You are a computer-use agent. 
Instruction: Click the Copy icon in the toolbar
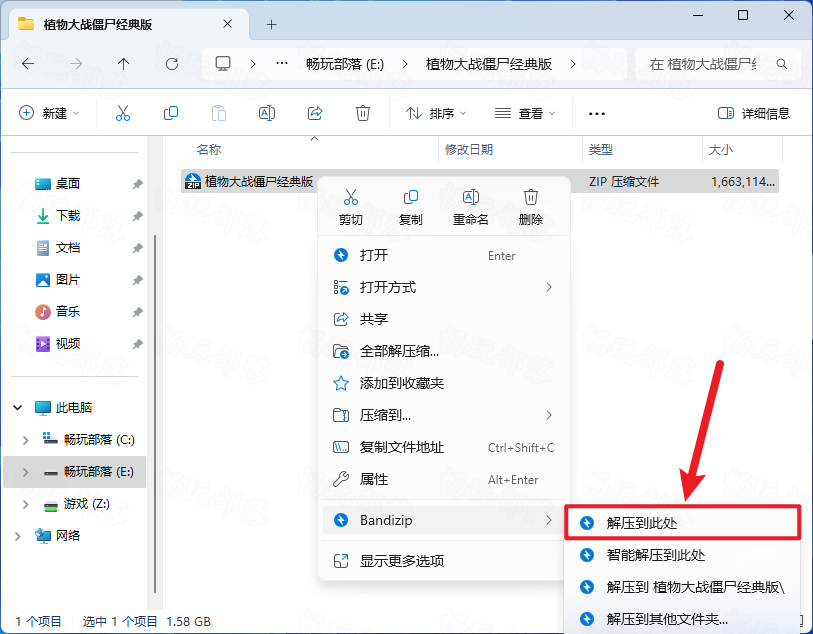pyautogui.click(x=171, y=113)
